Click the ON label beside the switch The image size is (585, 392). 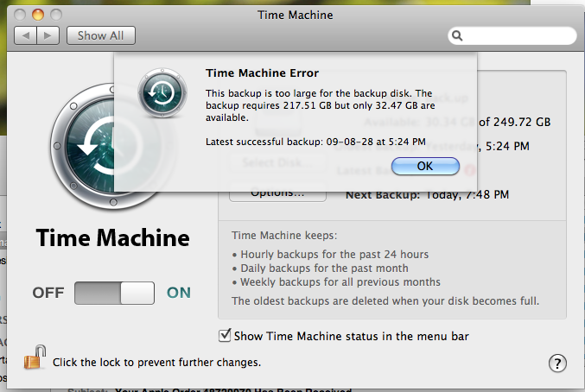coord(179,293)
